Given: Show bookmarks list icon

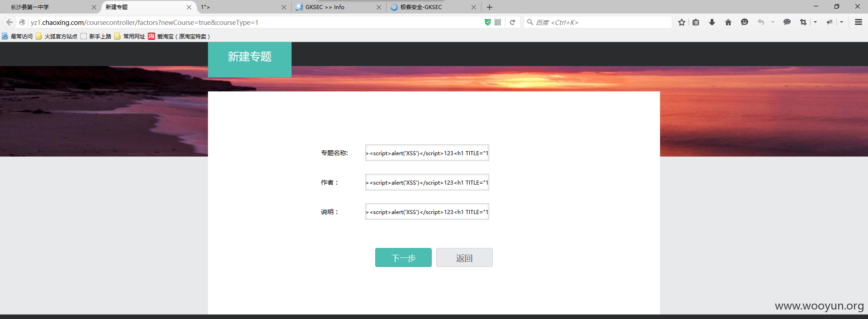Looking at the screenshot, I should [x=696, y=22].
